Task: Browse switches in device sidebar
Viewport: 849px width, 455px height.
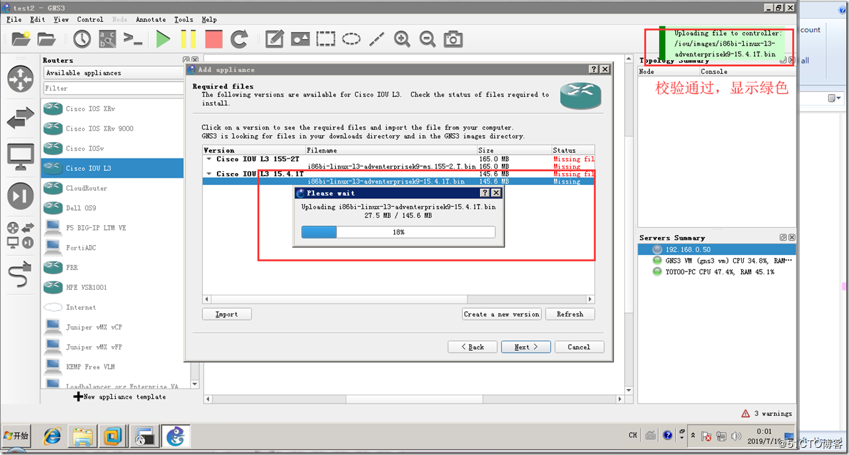Action: (x=21, y=118)
